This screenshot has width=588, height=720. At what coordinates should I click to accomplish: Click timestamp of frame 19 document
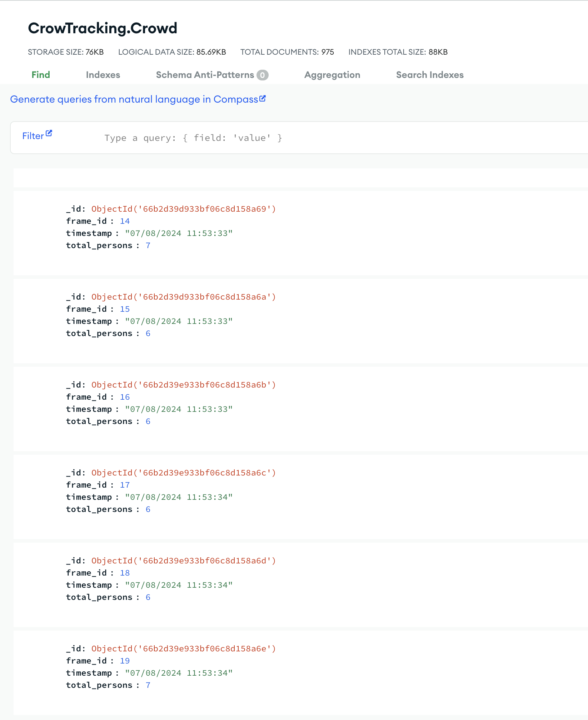[179, 673]
